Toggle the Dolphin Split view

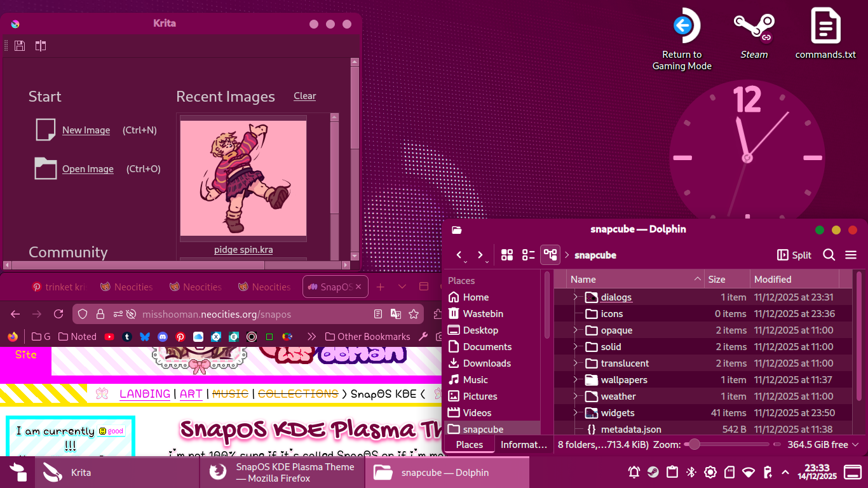pyautogui.click(x=794, y=255)
